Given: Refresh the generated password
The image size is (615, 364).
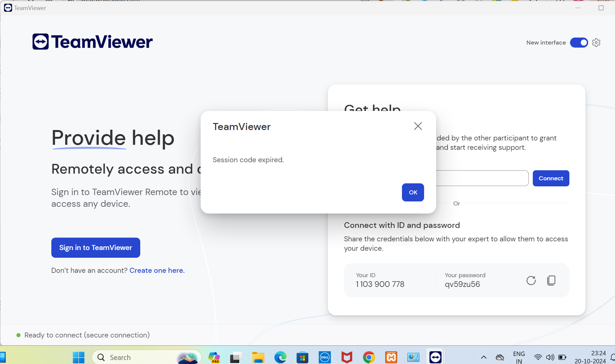Looking at the screenshot, I should (531, 280).
